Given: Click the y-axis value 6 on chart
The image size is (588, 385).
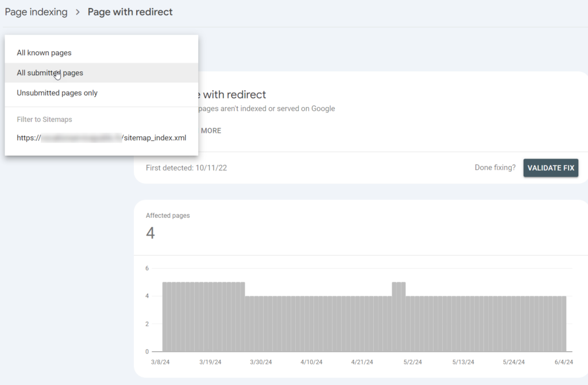Looking at the screenshot, I should click(x=147, y=268).
